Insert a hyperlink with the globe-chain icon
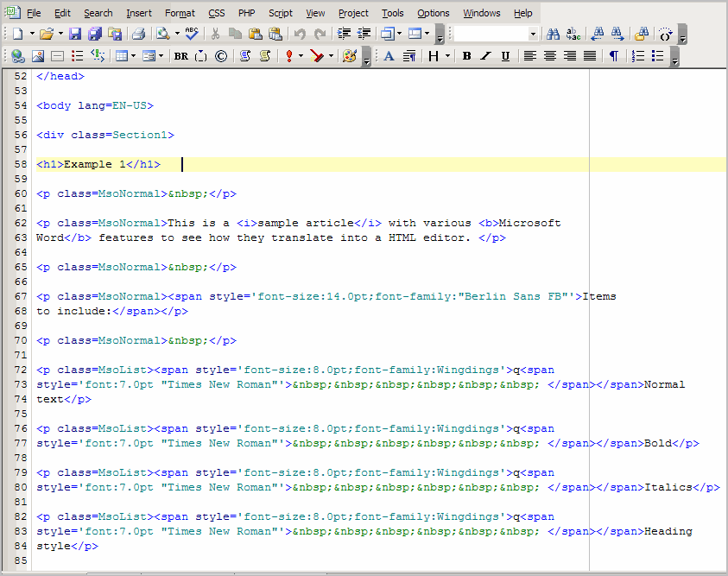The height and width of the screenshot is (576, 728). tap(17, 56)
